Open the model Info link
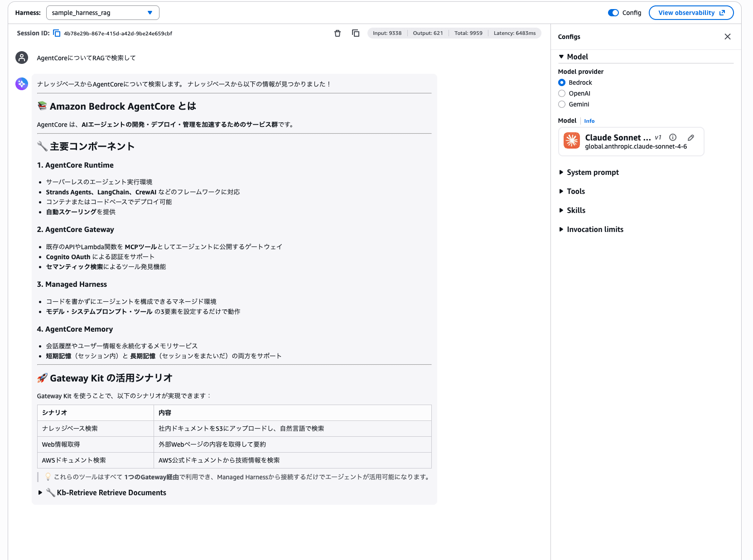Viewport: 753px width, 560px height. [x=589, y=121]
